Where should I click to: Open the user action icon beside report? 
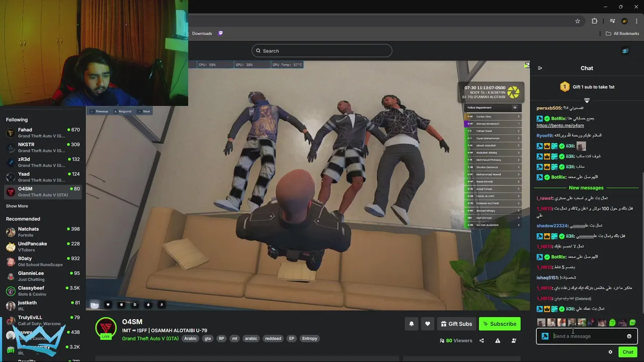(x=514, y=340)
